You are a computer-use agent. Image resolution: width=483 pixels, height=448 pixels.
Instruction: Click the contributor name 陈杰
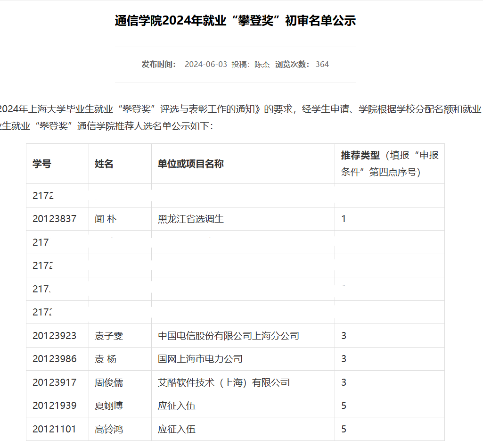point(262,64)
